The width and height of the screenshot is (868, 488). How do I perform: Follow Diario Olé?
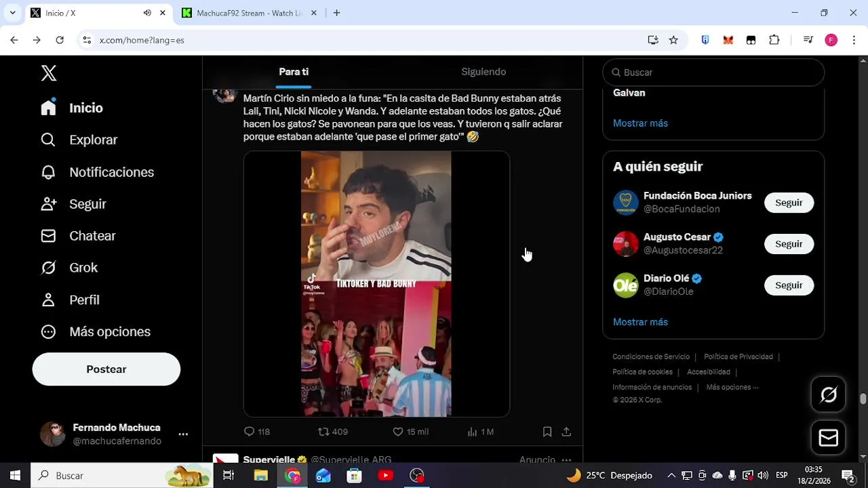coord(789,285)
